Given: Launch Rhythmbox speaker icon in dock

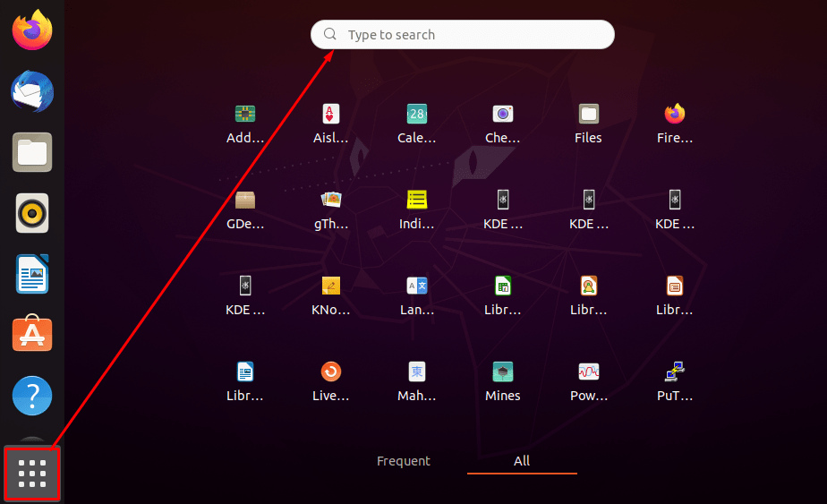Looking at the screenshot, I should [32, 213].
